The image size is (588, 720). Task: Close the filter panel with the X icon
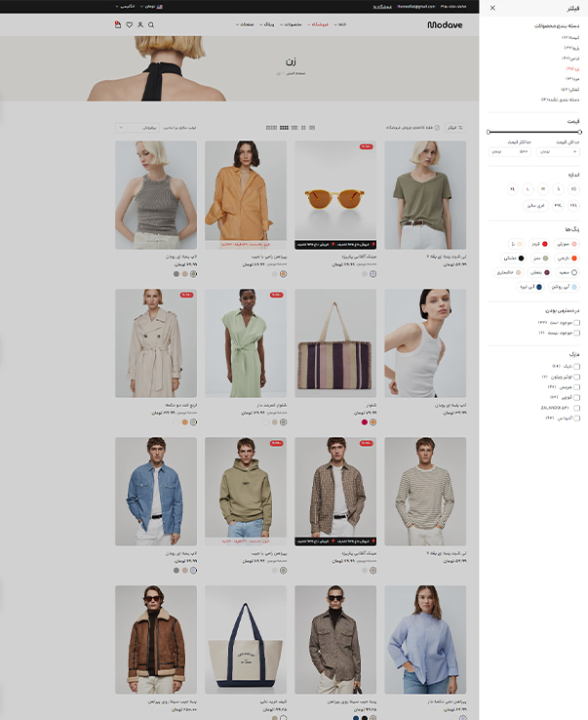click(492, 8)
